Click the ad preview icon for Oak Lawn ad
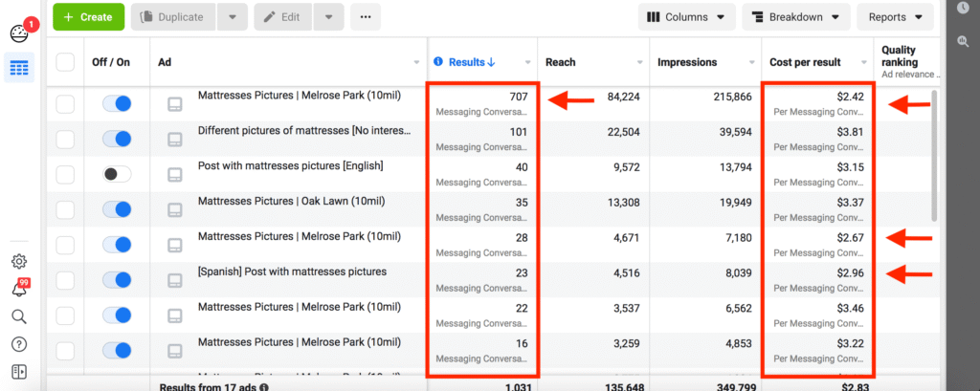The image size is (980, 391). tap(174, 209)
